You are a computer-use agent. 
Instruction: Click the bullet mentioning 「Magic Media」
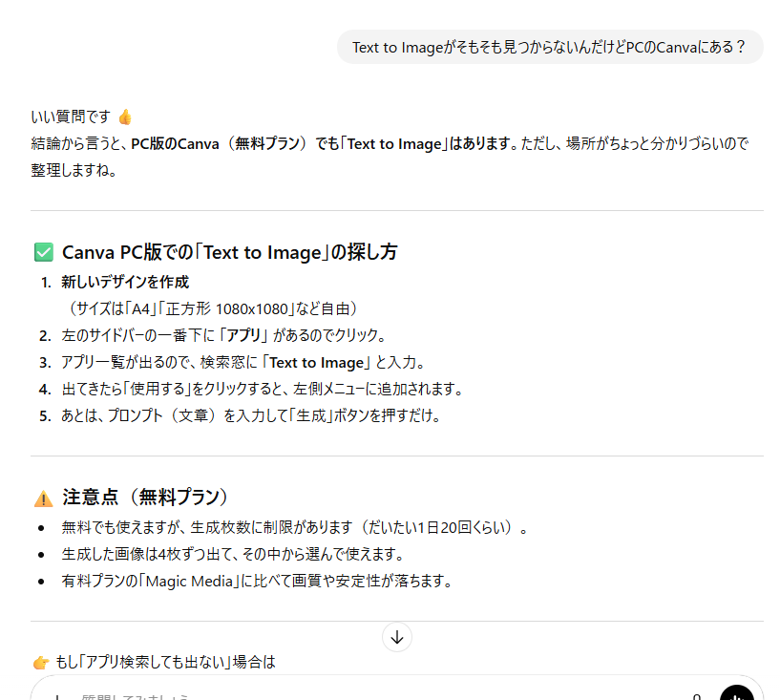coord(256,581)
